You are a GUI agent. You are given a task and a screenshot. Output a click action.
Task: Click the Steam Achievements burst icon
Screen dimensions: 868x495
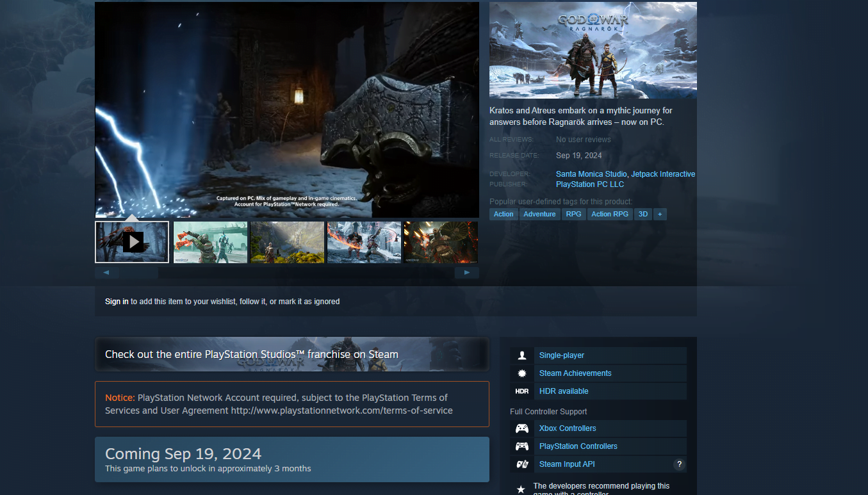click(x=522, y=373)
